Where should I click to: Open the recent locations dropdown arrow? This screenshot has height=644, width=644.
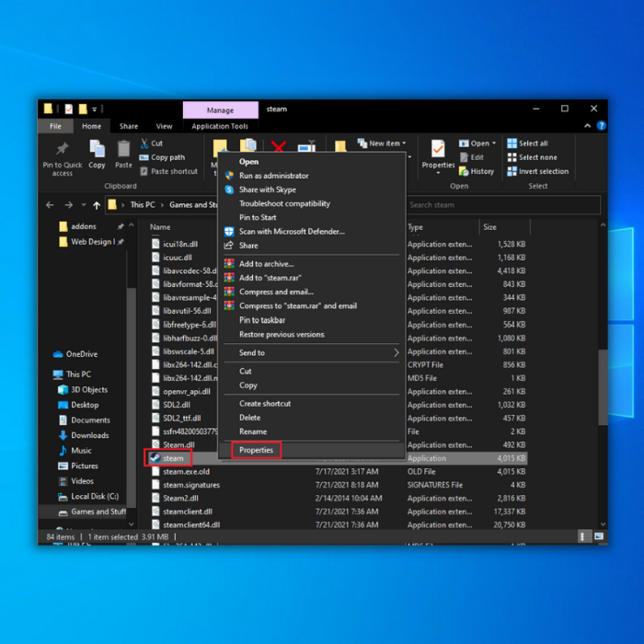coord(84,205)
